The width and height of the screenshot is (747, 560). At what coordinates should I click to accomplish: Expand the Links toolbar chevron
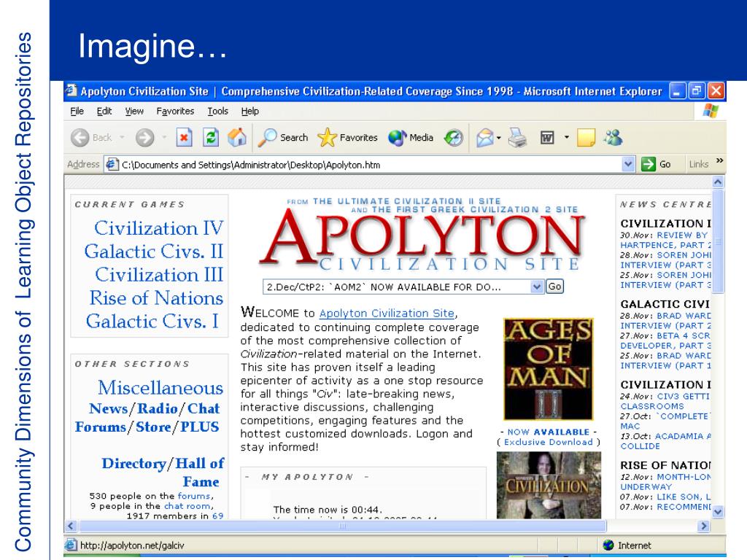pos(719,160)
